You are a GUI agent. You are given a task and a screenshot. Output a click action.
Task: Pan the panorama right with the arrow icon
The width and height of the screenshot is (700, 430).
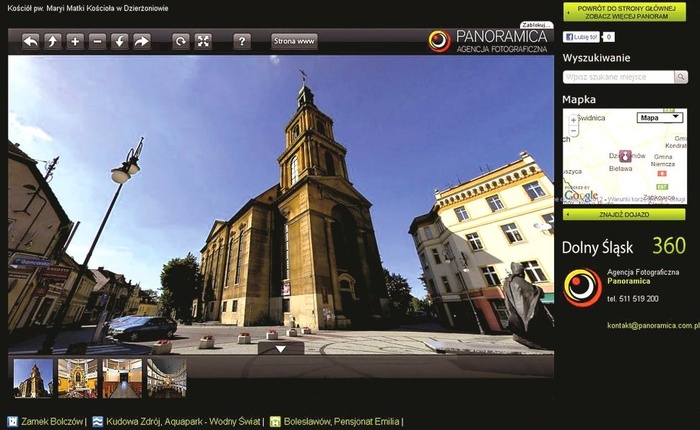pyautogui.click(x=142, y=41)
